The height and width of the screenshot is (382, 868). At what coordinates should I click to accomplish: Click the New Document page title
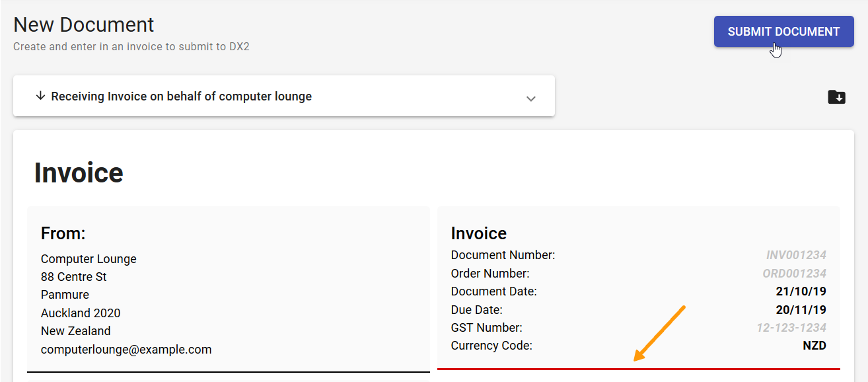click(x=83, y=24)
